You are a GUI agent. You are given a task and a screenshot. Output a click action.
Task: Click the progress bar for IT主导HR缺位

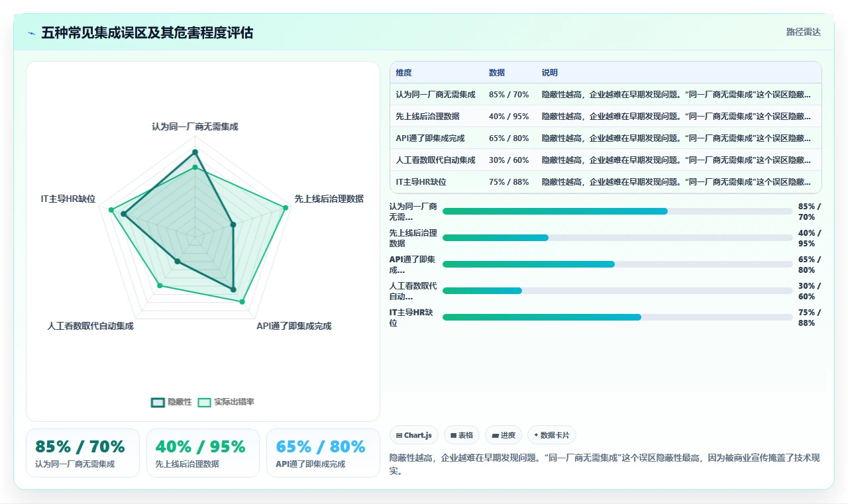coord(617,317)
